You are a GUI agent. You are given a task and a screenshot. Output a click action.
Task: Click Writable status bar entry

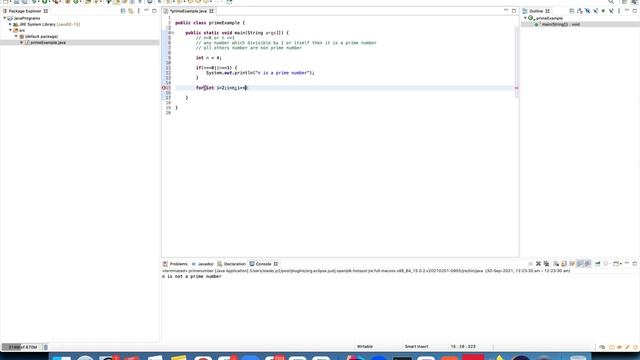click(365, 347)
